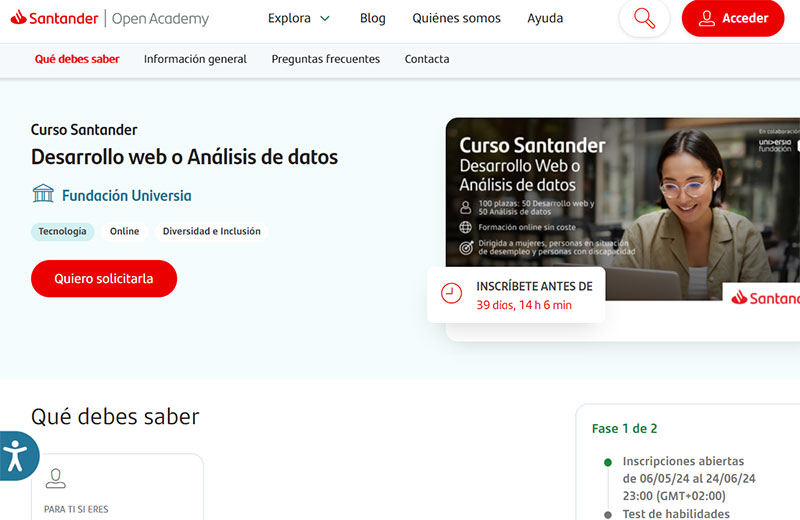Open the Contacta tab
Viewport: 800px width, 520px height.
[427, 59]
